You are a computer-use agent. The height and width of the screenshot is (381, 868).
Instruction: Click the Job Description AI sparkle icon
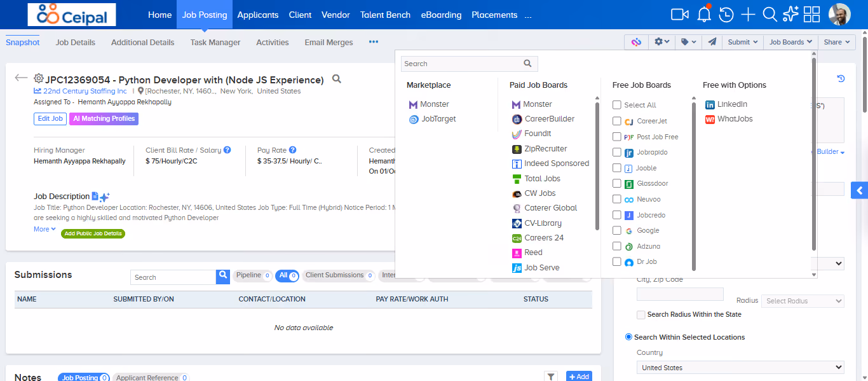click(105, 197)
